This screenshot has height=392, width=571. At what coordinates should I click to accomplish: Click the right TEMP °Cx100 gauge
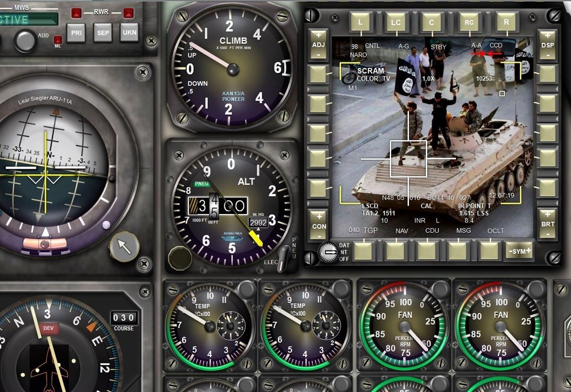[305, 326]
